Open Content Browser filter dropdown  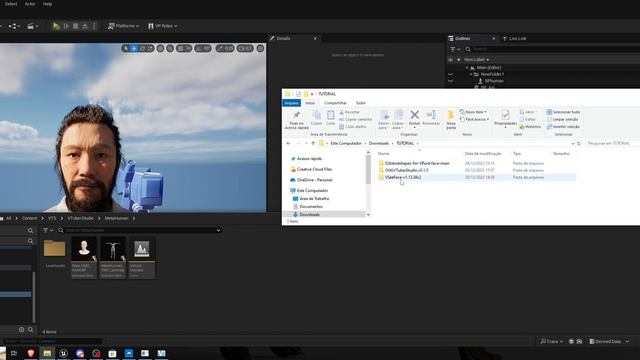pos(48,231)
